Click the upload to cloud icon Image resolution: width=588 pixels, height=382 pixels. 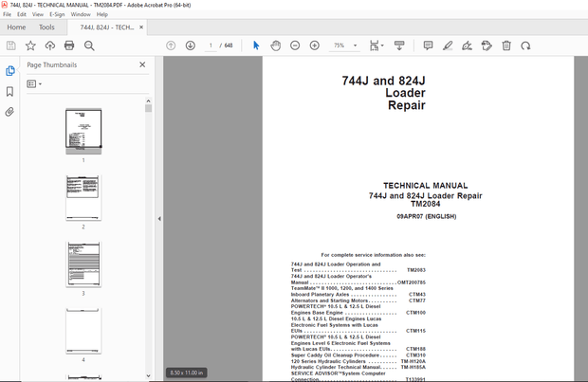[x=50, y=45]
